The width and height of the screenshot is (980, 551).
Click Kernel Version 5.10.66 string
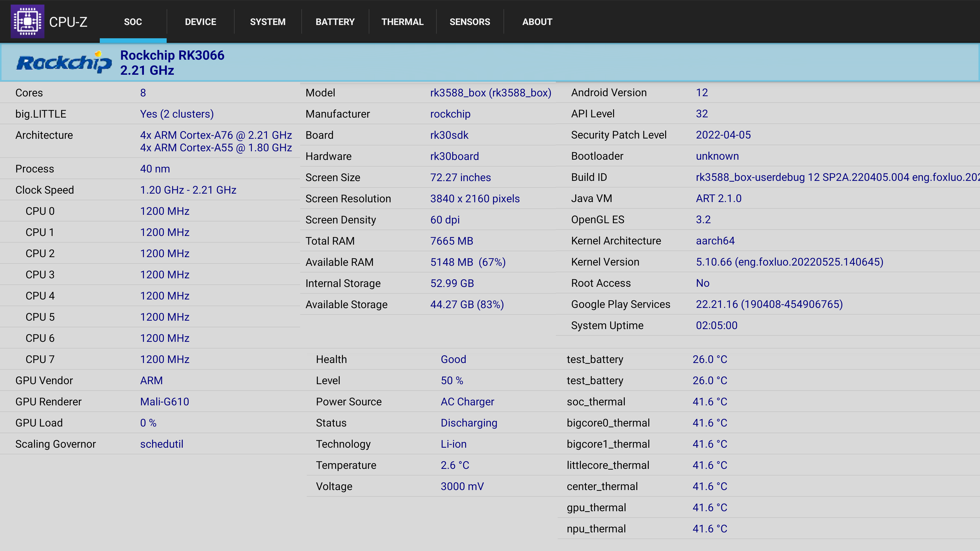790,262
